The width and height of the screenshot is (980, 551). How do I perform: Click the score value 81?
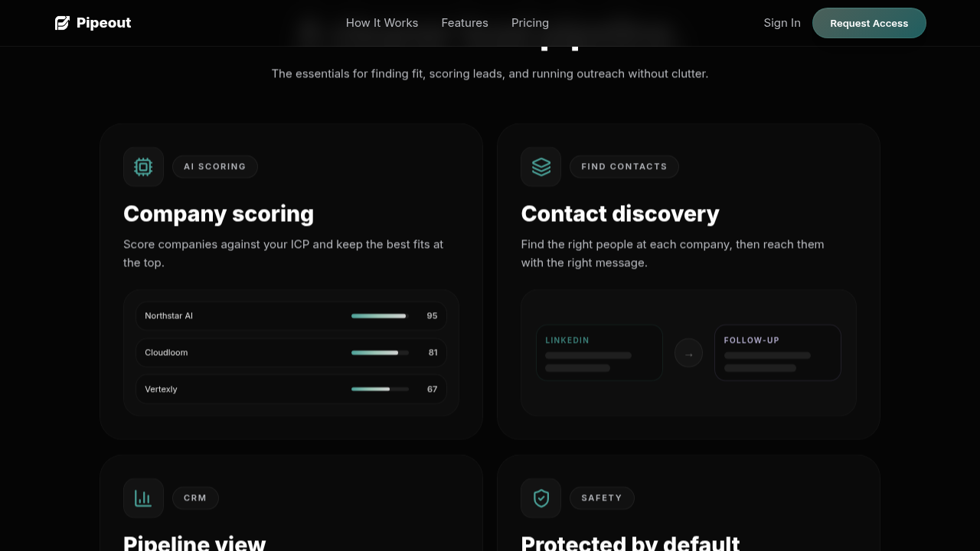tap(433, 353)
